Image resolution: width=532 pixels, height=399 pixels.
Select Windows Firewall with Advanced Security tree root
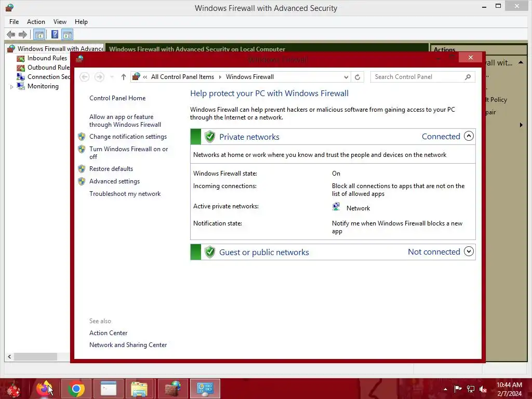[x=60, y=48]
